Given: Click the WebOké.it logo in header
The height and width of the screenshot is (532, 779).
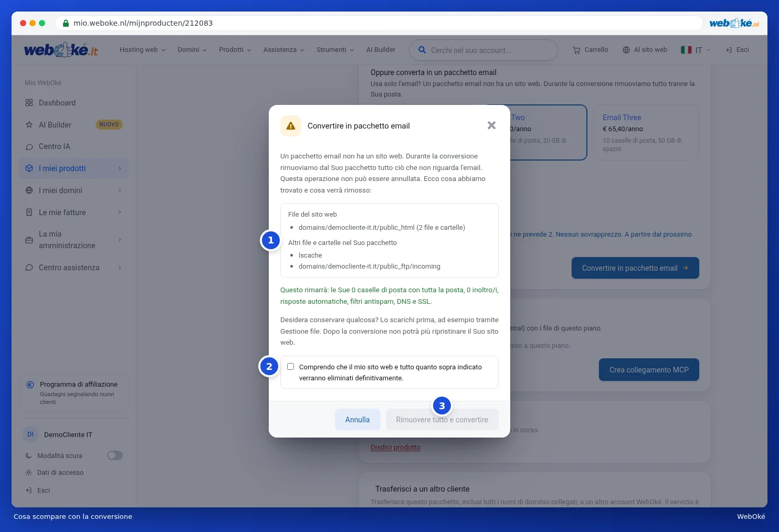Looking at the screenshot, I should [61, 50].
